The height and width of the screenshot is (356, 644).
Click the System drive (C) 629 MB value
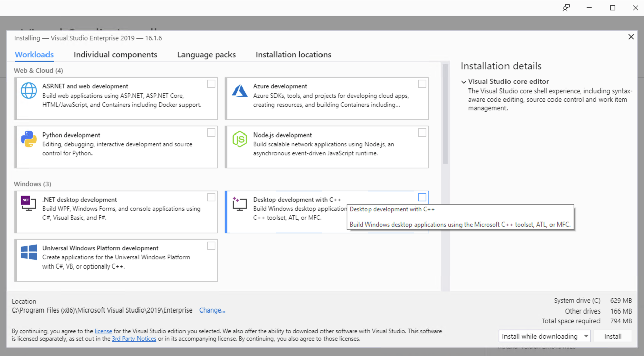pos(622,301)
